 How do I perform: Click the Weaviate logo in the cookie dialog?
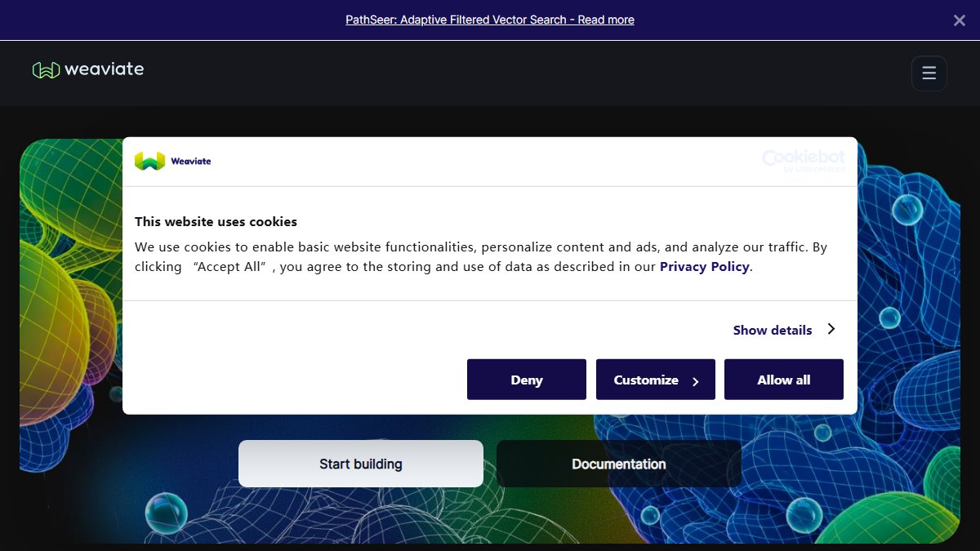173,162
